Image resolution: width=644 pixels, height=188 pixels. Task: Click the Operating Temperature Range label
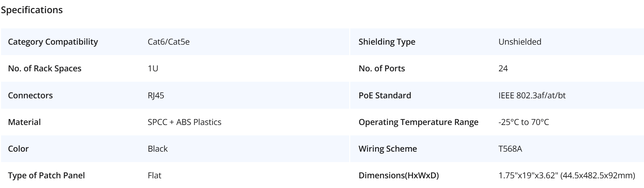[419, 122]
